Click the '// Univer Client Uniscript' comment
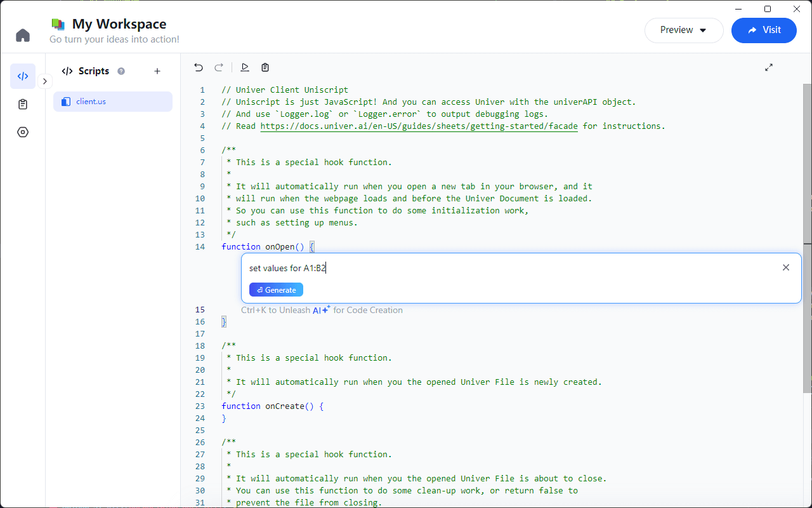 (285, 90)
